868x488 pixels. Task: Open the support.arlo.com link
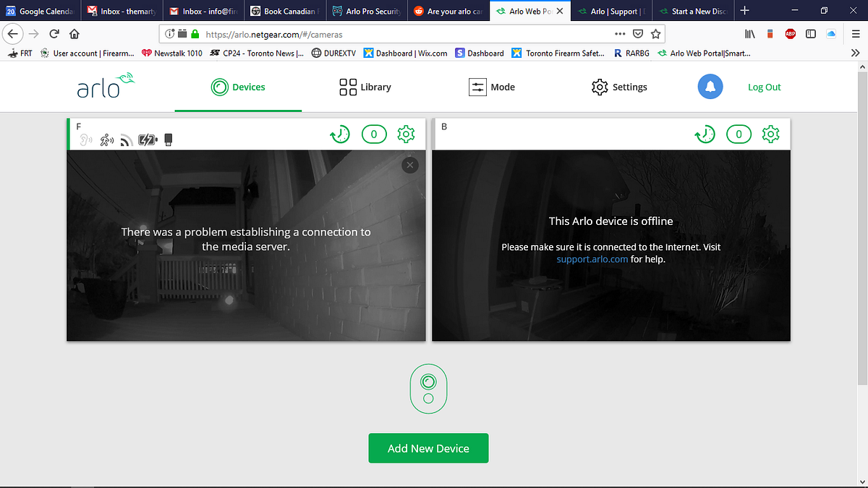point(592,259)
